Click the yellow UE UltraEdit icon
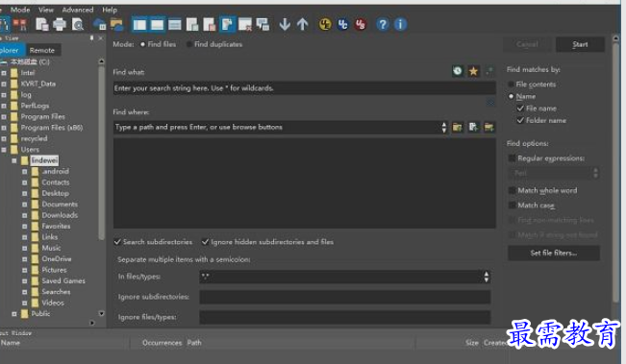The width and height of the screenshot is (626, 364). click(325, 25)
